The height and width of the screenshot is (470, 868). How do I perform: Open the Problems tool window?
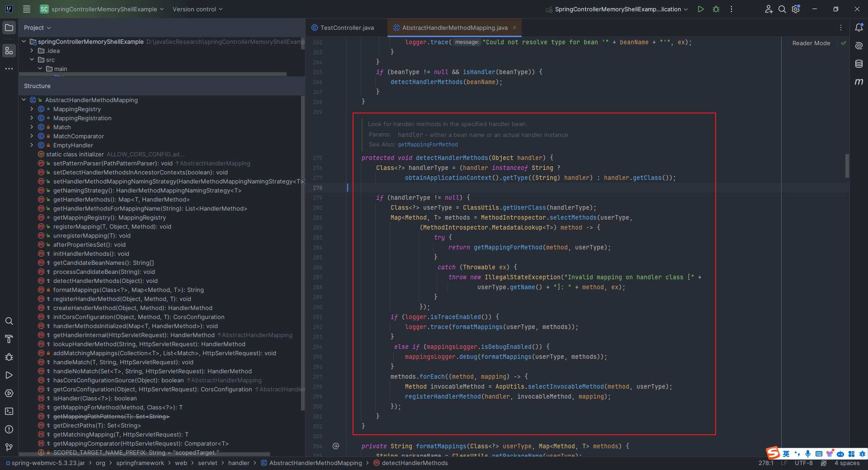tap(9, 429)
